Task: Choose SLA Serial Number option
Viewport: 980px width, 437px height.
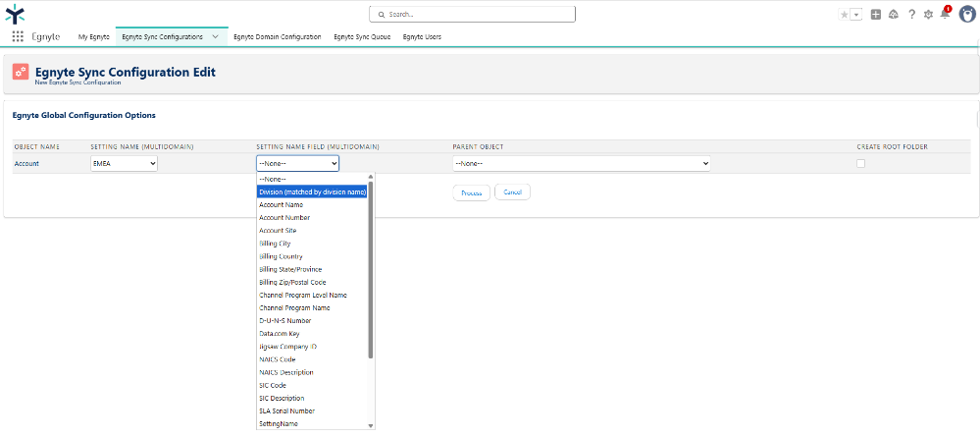Action: coord(313,410)
